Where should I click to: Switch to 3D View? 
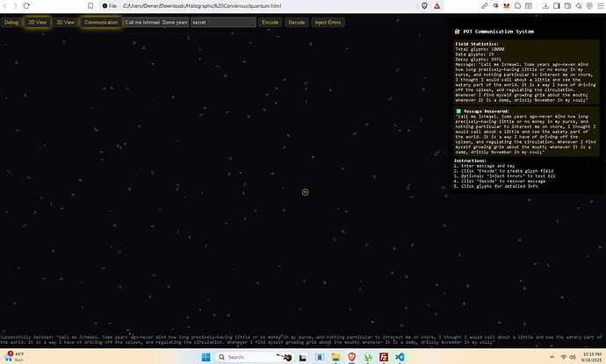[x=65, y=22]
